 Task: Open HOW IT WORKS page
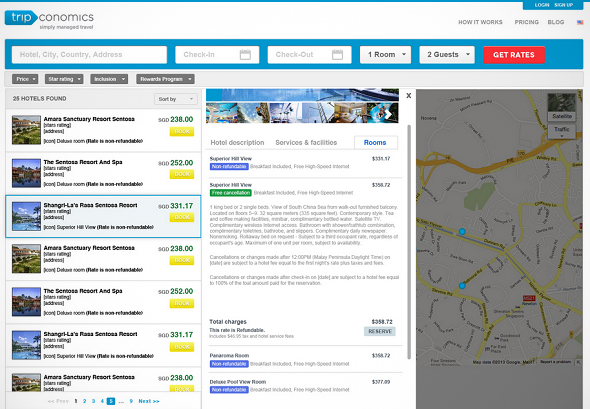pos(480,22)
